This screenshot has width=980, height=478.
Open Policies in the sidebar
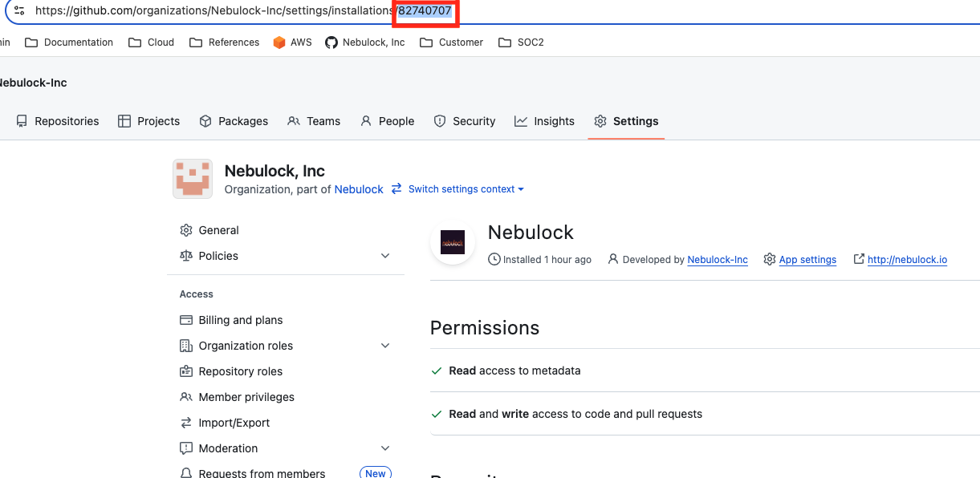[x=209, y=256]
